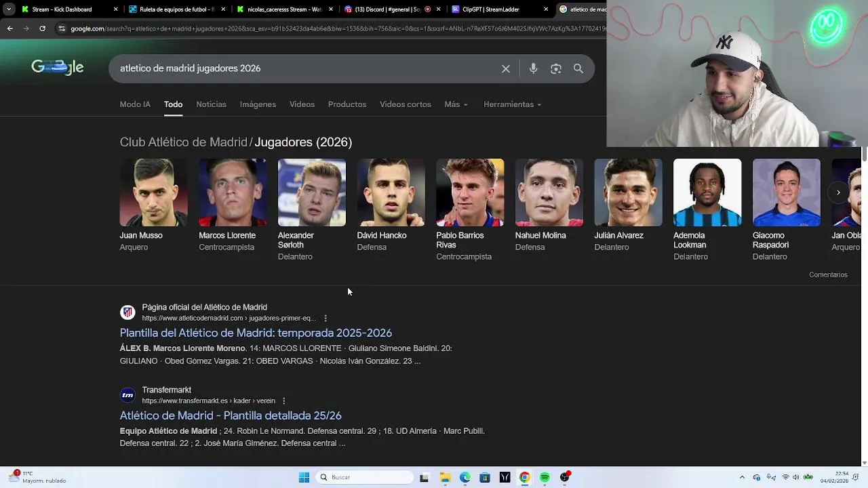Image resolution: width=868 pixels, height=488 pixels.
Task: Open Dávid Hancko player card
Action: point(391,205)
